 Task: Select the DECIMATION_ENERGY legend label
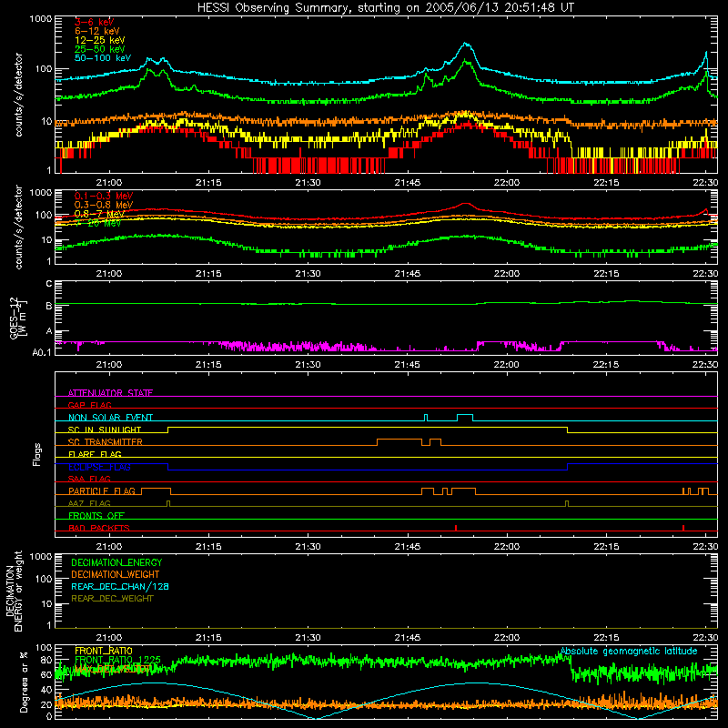(116, 562)
